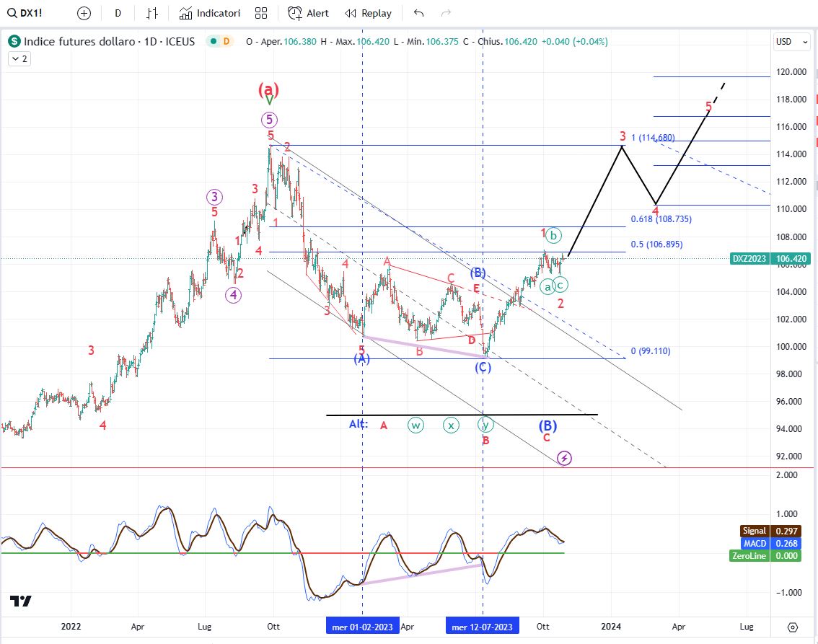The height and width of the screenshot is (644, 818).
Task: Open the bar chart style selector
Action: coord(151,13)
